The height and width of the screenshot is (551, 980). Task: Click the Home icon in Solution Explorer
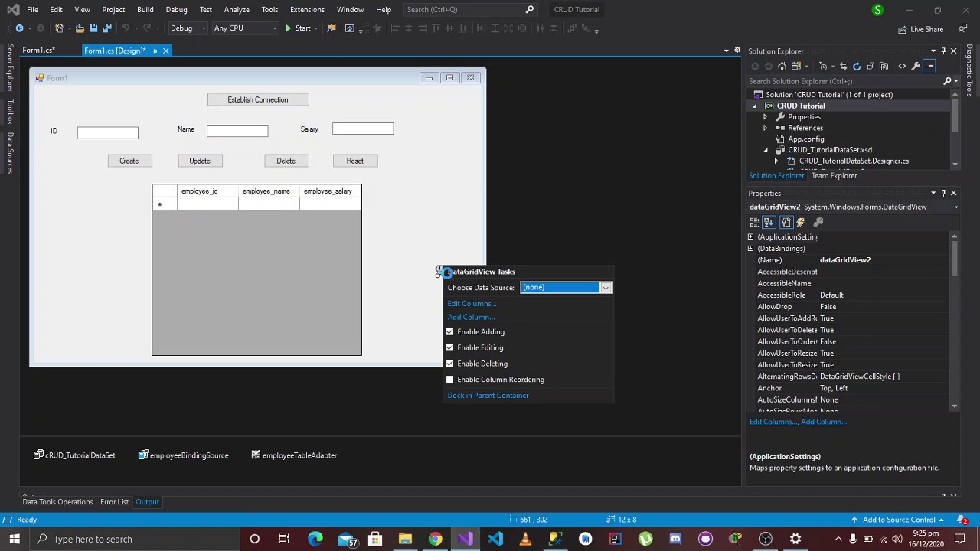tap(782, 66)
